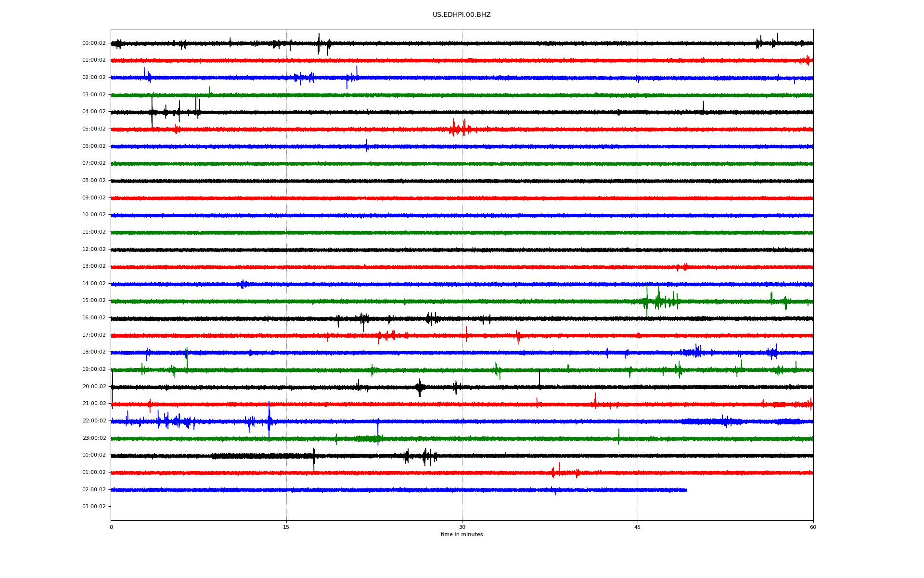Click the 04:00:02 row time label
Screen dimensions: 924x578
[94, 112]
